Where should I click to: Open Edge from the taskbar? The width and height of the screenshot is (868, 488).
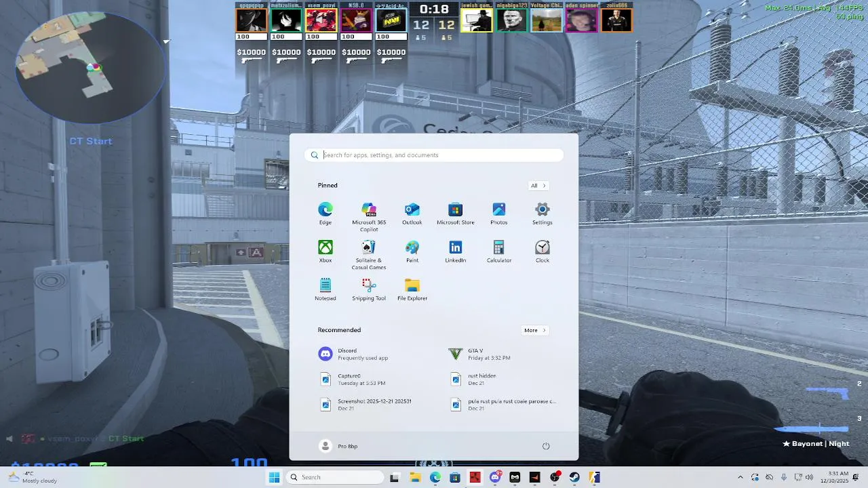[435, 477]
